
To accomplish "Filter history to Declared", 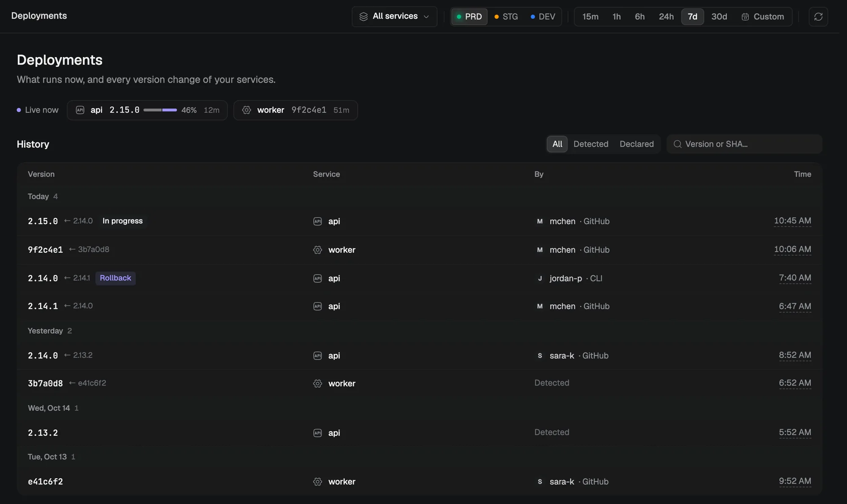I will [x=637, y=144].
